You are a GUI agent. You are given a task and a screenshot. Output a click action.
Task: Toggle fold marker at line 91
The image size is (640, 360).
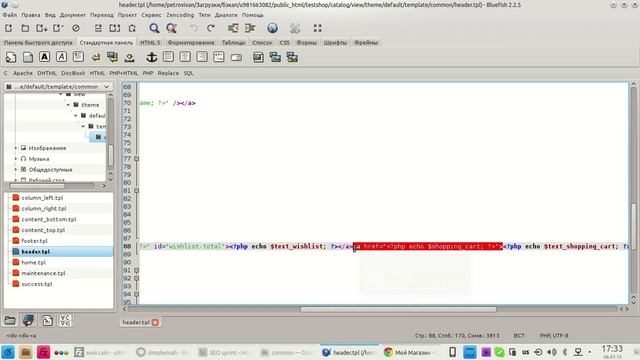pyautogui.click(x=137, y=271)
